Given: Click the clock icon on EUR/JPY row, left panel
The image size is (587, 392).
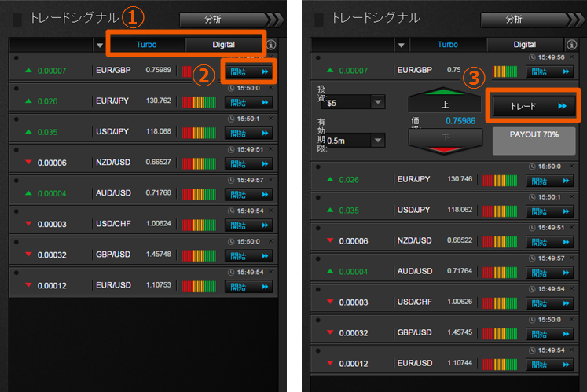Looking at the screenshot, I should [231, 88].
